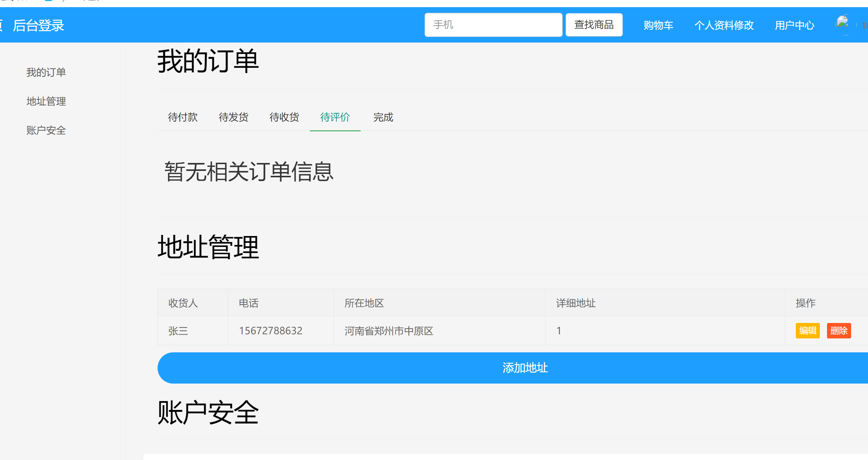The height and width of the screenshot is (460, 868).
Task: Delete the address using 删除 button
Action: 839,331
